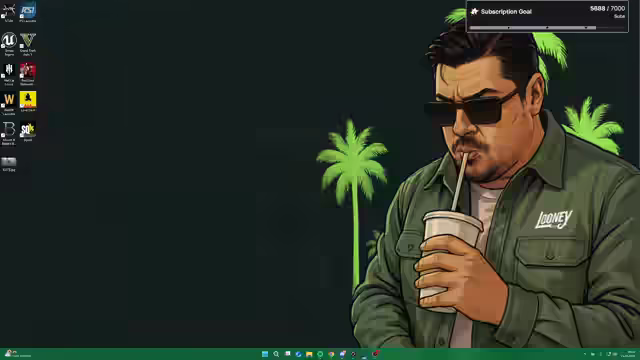Screen dimensions: 640x360
Task: Select the grey folder icon on desktop
Action: [x=9, y=164]
